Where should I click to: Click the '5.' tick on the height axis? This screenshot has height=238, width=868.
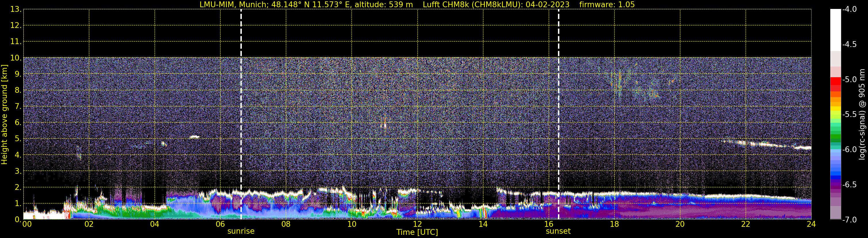coord(18,139)
